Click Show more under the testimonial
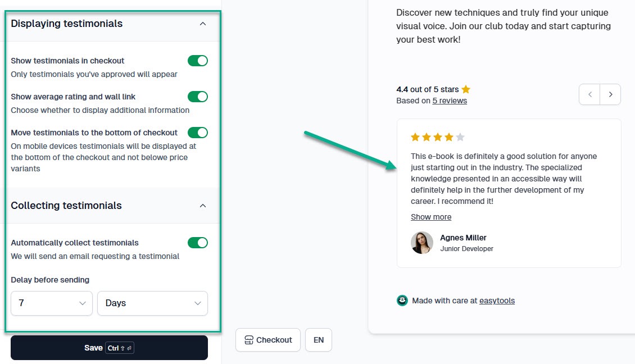 click(431, 217)
